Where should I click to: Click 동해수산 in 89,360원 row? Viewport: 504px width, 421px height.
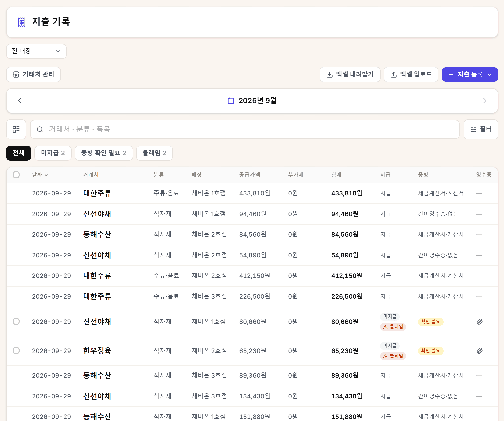[97, 376]
